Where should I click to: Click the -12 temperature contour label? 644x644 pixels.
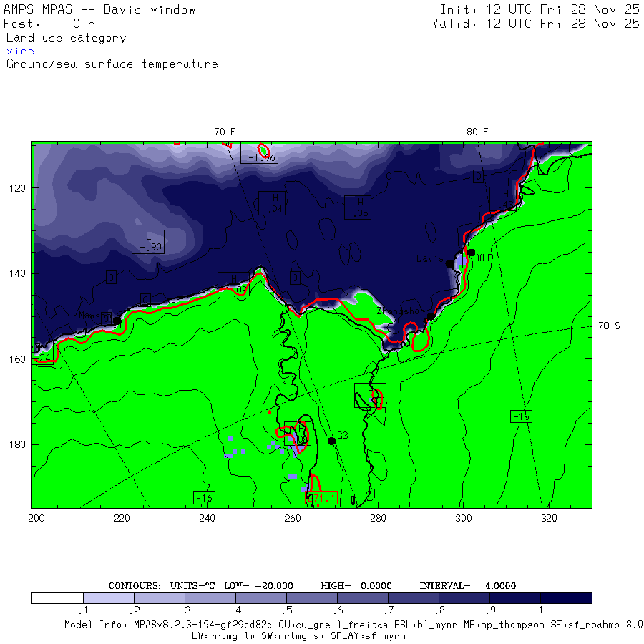[521, 416]
